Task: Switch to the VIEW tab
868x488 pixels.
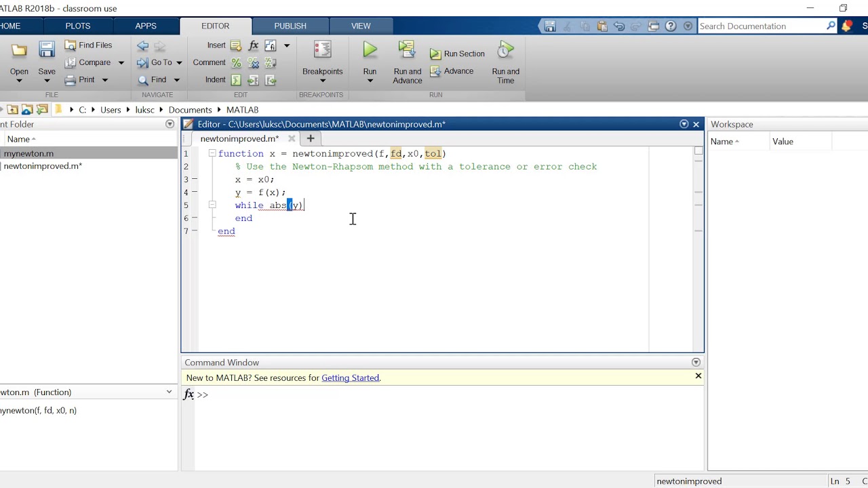Action: [361, 26]
